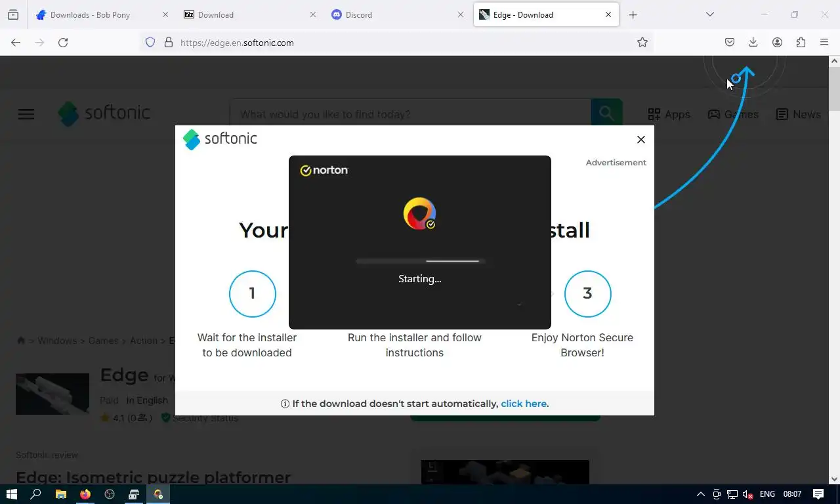The width and height of the screenshot is (840, 504).
Task: Open File Explorer from taskbar
Action: tap(60, 494)
